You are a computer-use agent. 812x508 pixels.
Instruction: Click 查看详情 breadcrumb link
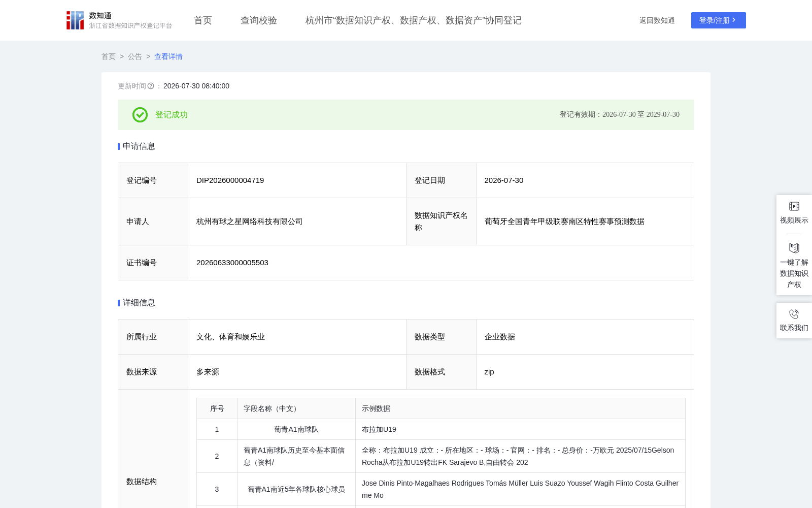pos(168,56)
